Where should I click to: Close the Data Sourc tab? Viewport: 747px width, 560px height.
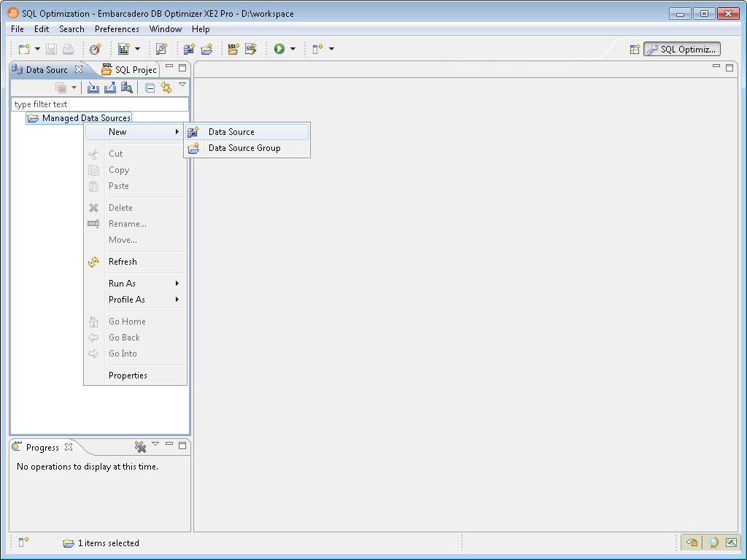[79, 69]
